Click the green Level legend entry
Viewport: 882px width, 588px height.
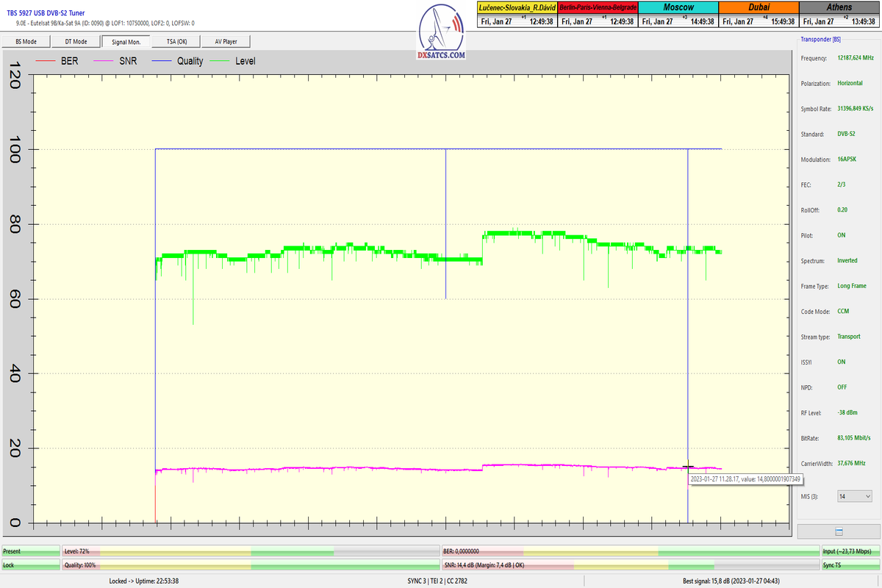234,61
